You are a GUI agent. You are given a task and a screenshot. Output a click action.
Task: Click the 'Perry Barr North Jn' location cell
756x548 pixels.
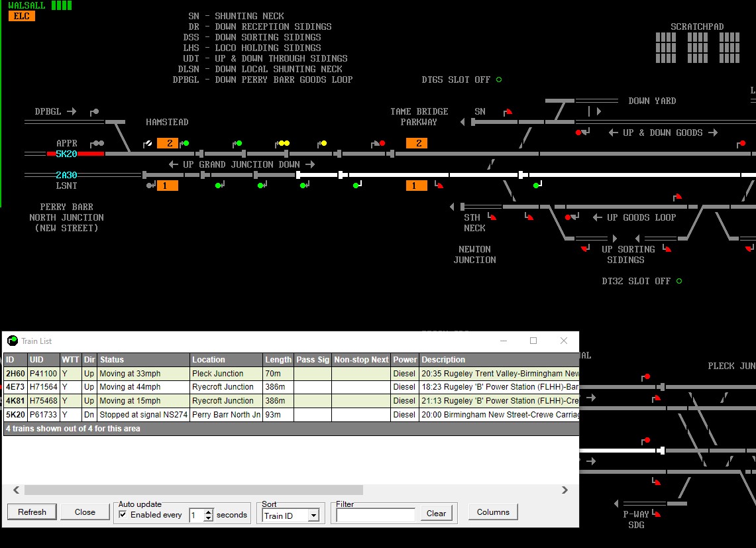pyautogui.click(x=226, y=414)
